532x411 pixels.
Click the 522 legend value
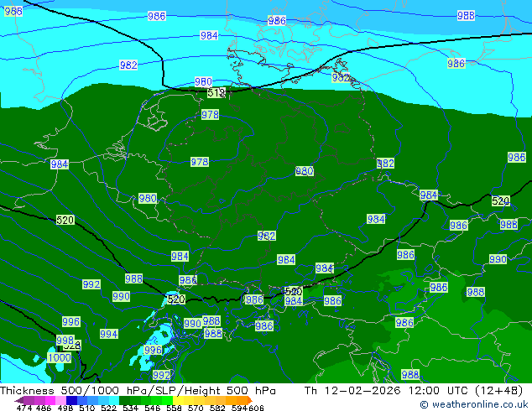click(x=108, y=408)
